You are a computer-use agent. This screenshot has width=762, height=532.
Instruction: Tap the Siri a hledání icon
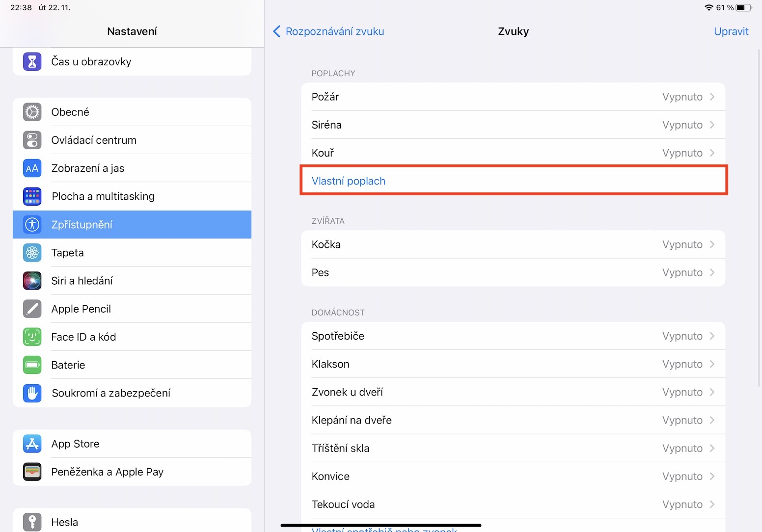click(32, 281)
